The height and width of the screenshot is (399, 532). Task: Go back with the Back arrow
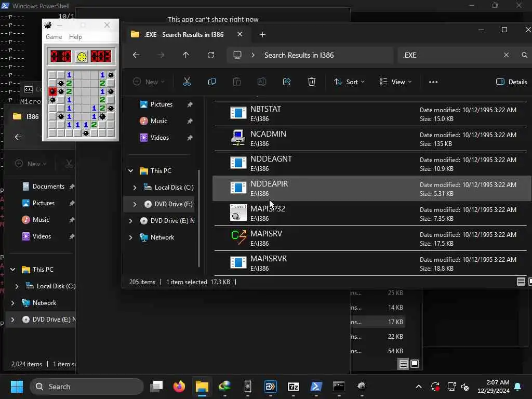(136, 55)
